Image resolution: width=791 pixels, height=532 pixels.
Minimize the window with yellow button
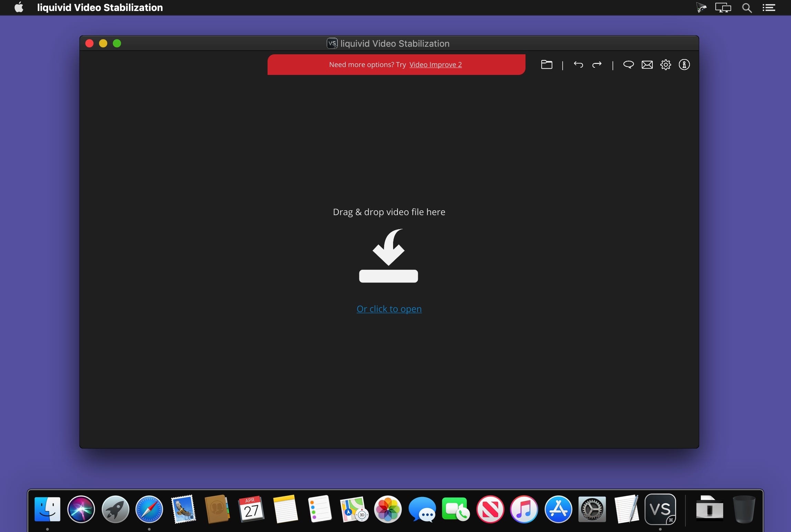tap(103, 43)
